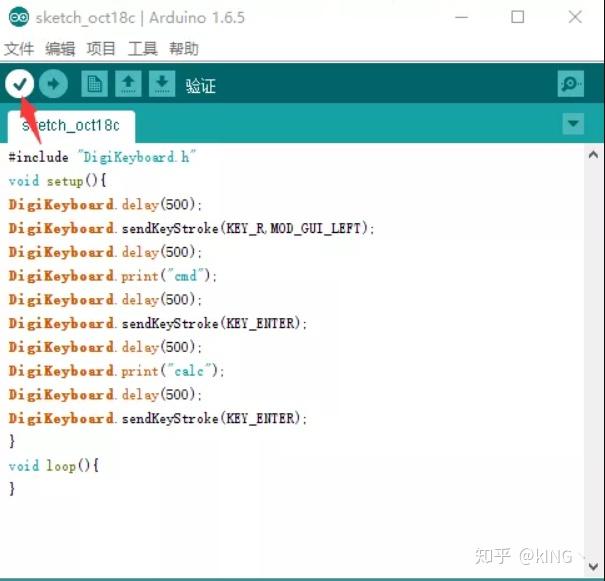Viewport: 605px width, 581px height.
Task: Click the Verify checkmark button
Action: [x=20, y=84]
